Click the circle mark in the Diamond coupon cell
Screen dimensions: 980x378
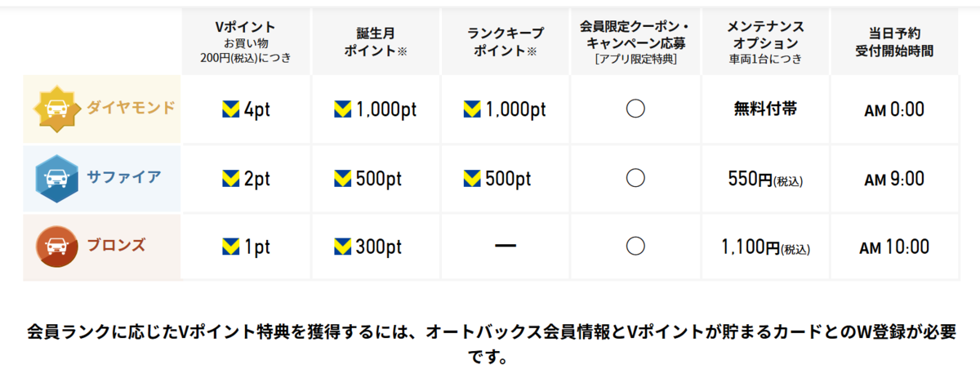(635, 109)
